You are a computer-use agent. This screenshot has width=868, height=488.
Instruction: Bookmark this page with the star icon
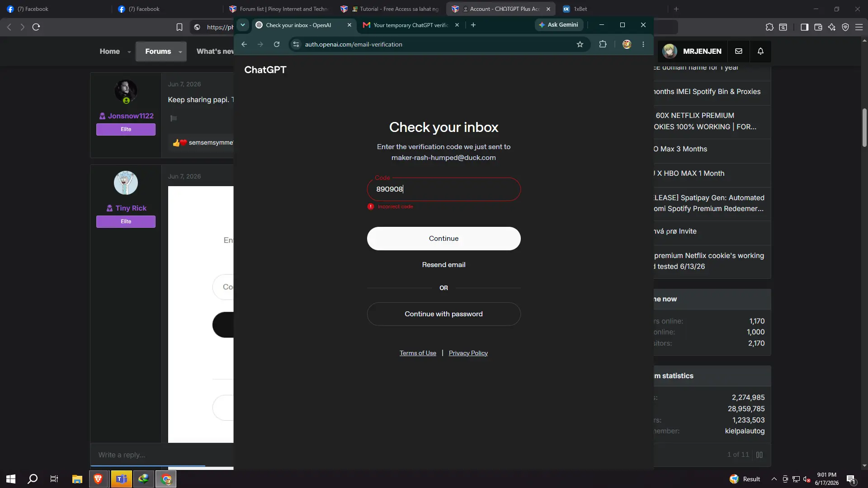coord(580,44)
